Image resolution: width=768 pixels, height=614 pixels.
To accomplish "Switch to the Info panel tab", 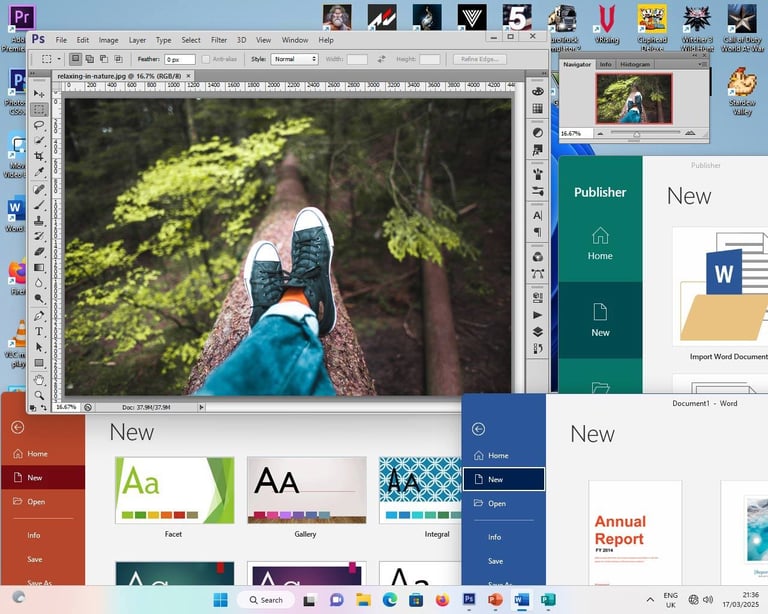I will click(606, 64).
